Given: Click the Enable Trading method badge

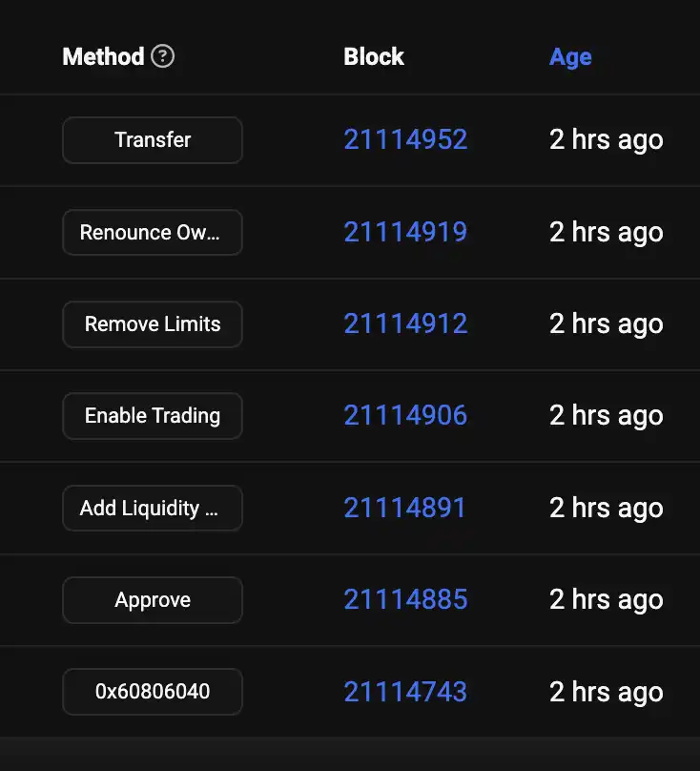Looking at the screenshot, I should pos(153,416).
